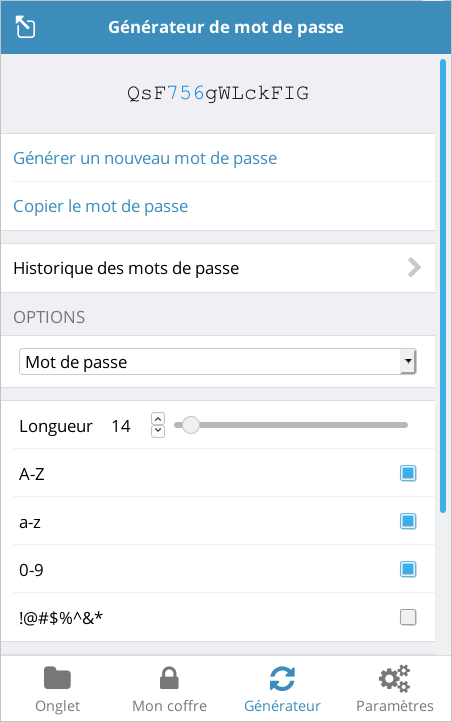
Task: Open Paramètres gears icon
Action: 394,678
